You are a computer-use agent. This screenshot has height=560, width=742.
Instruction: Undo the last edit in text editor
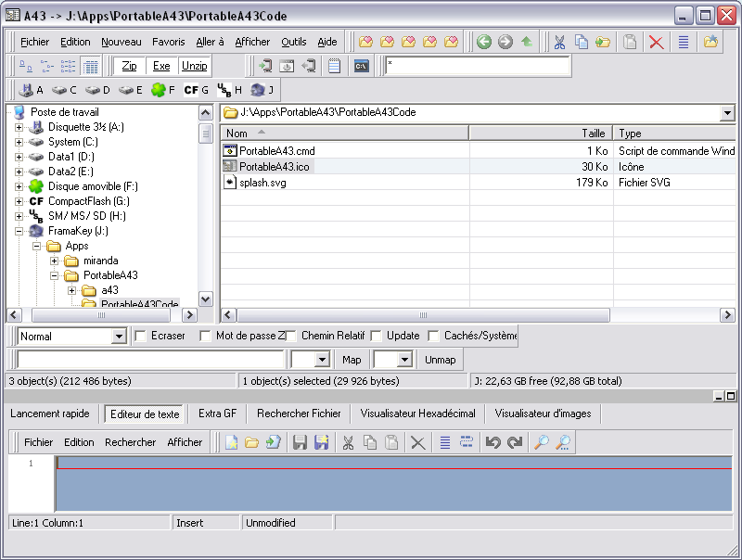coord(493,442)
